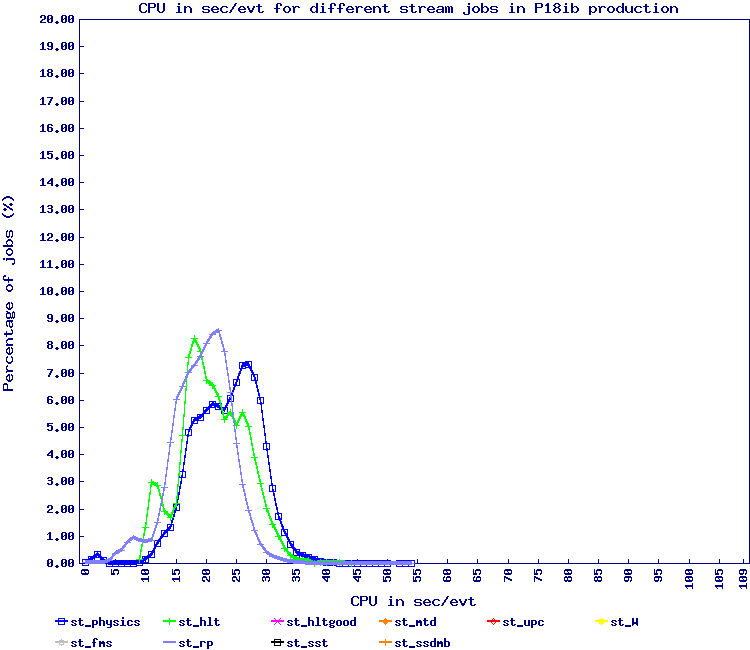Select the 'st_physics' legend label
750x650 pixels.
tap(105, 622)
